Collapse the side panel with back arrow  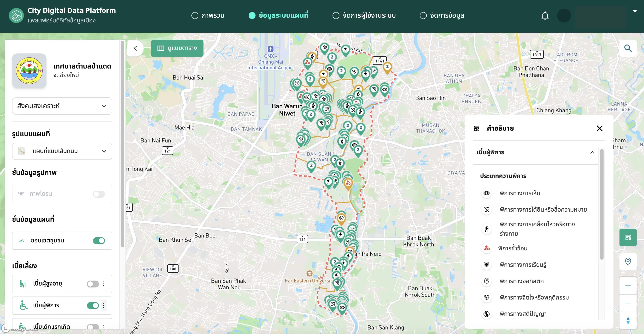tap(135, 48)
